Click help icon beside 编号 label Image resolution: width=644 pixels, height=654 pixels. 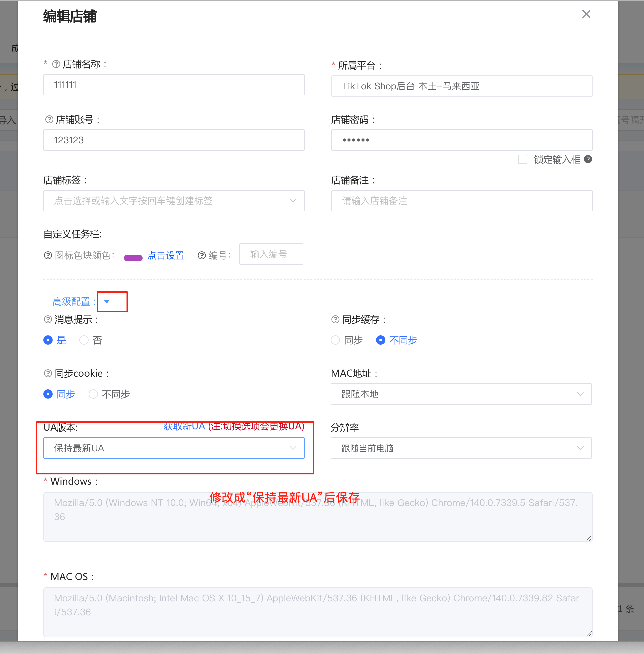click(202, 255)
